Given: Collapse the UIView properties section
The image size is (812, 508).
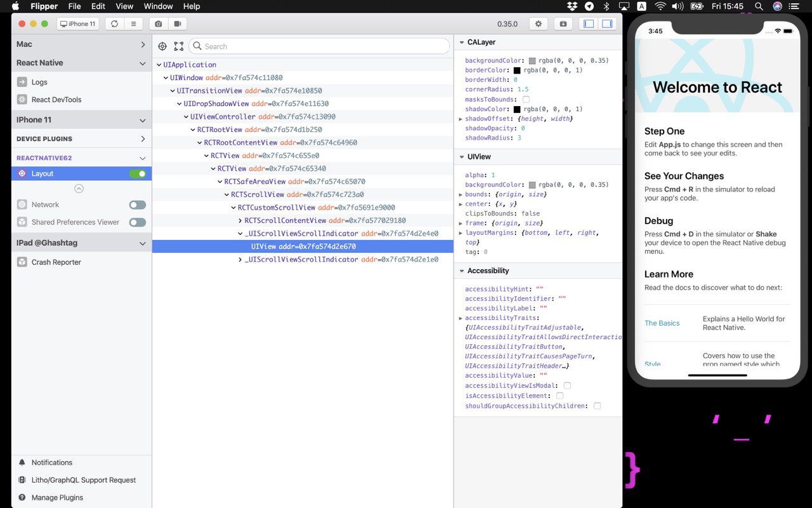Looking at the screenshot, I should 461,157.
